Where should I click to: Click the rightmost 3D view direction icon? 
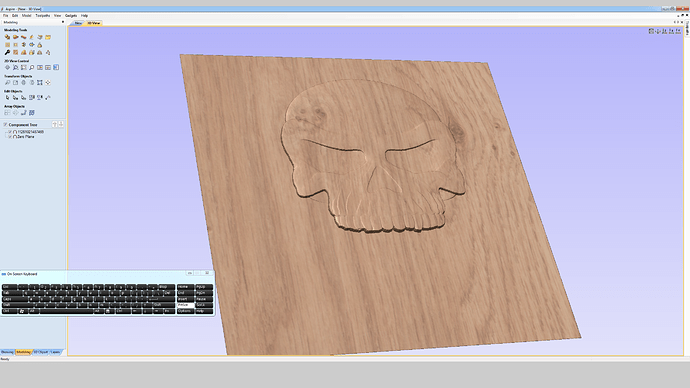point(679,31)
